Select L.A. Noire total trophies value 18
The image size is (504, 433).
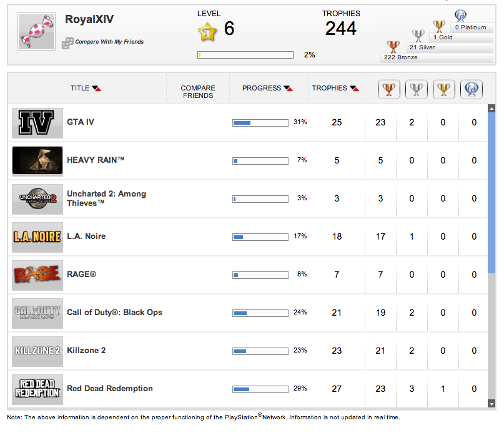click(337, 236)
